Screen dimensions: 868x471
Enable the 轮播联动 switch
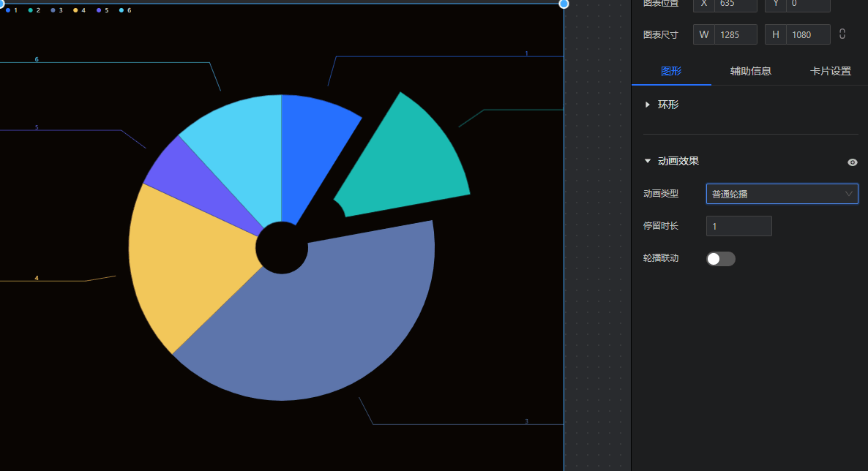click(720, 259)
